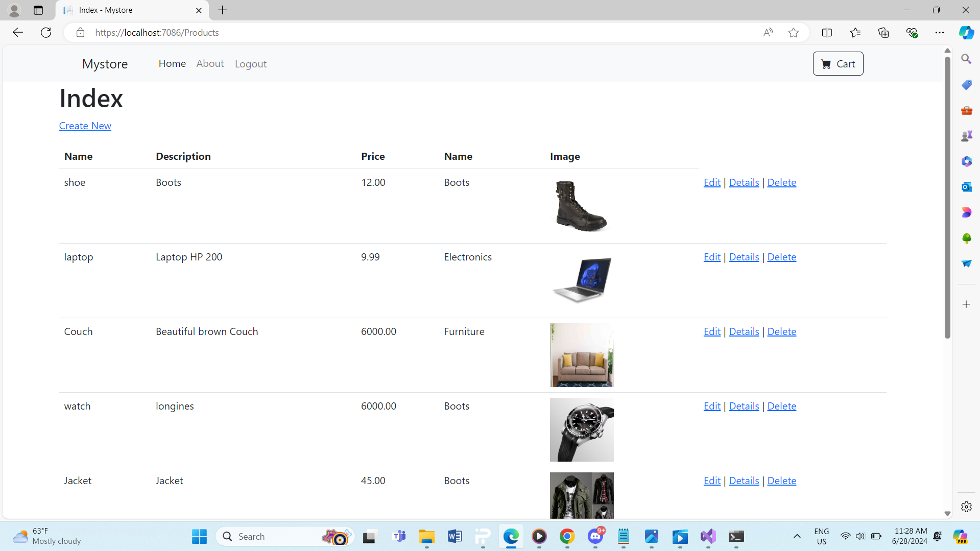Click the watch product image
Viewport: 980px width, 551px height.
click(x=582, y=429)
